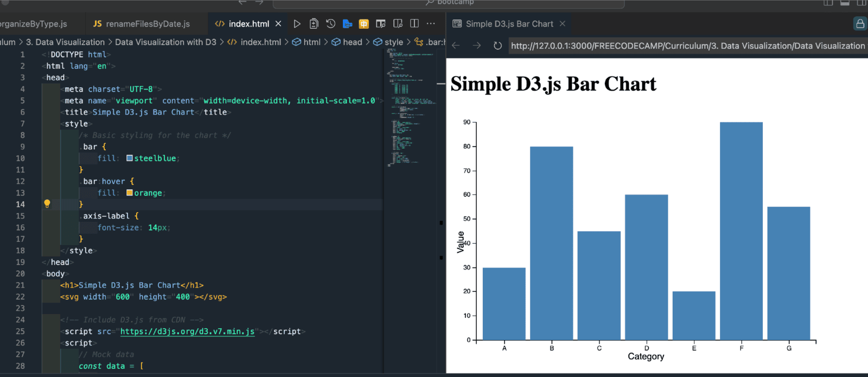Click bar D in the chart

[646, 267]
